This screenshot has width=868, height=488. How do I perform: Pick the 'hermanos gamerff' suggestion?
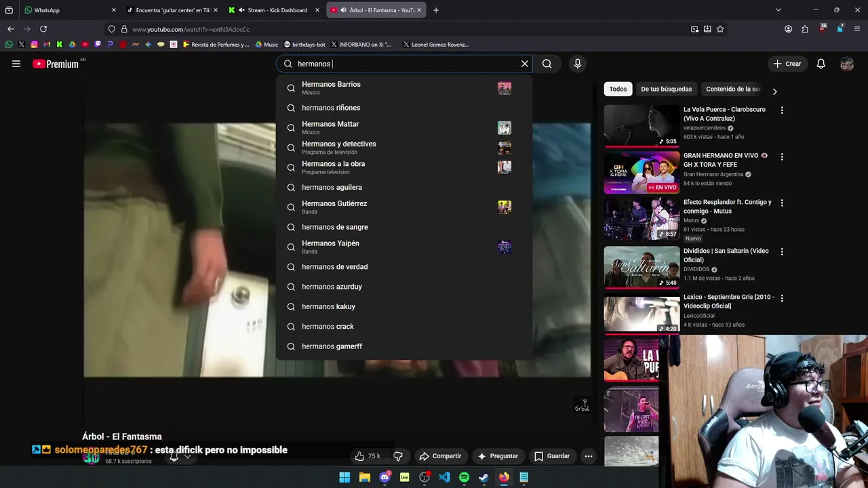coord(403,346)
